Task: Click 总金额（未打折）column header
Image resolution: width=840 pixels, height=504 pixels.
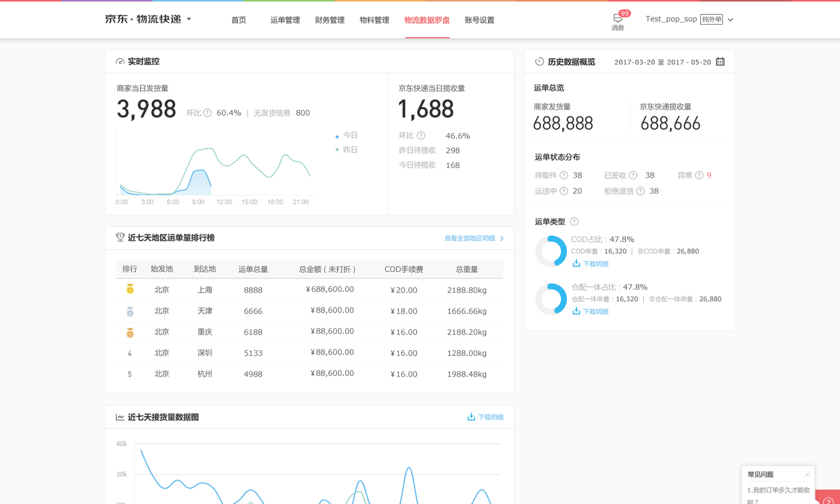Action: tap(327, 269)
